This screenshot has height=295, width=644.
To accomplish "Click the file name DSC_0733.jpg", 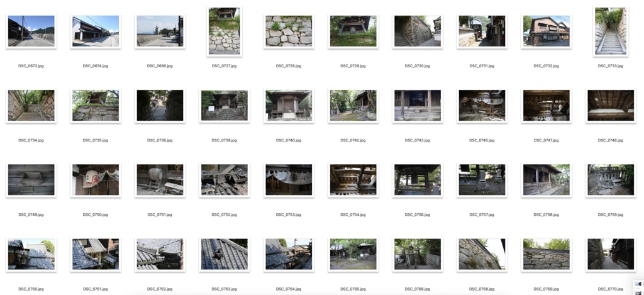I will coord(611,66).
